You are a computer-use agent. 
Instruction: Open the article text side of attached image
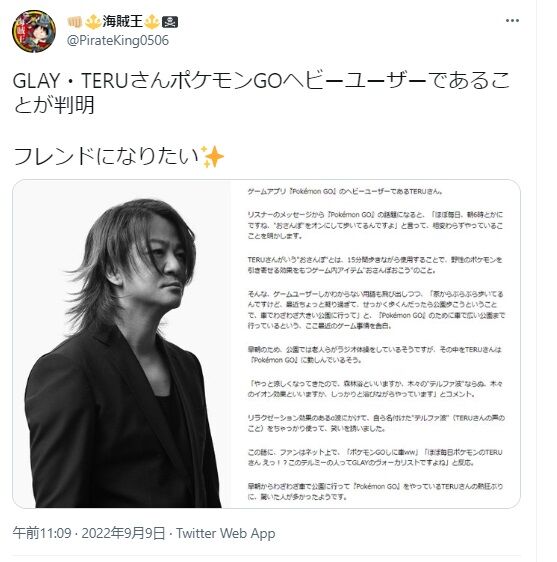(x=376, y=344)
